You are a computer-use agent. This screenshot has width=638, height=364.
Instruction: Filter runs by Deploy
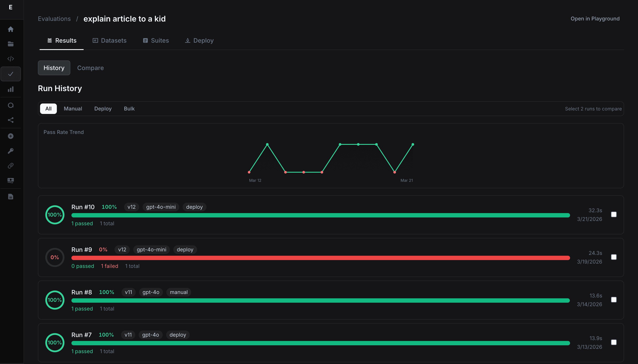click(103, 109)
